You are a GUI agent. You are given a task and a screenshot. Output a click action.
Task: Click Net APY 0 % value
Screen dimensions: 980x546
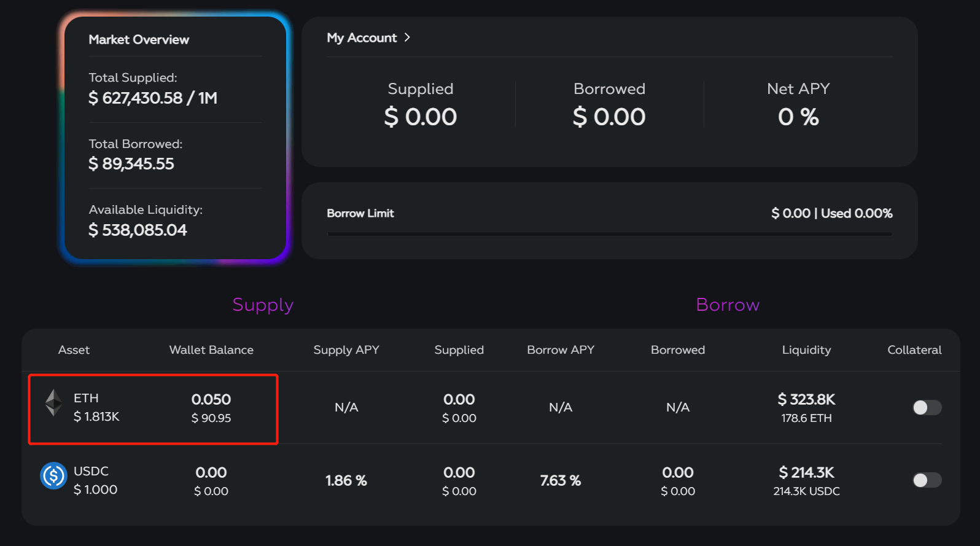coord(798,117)
